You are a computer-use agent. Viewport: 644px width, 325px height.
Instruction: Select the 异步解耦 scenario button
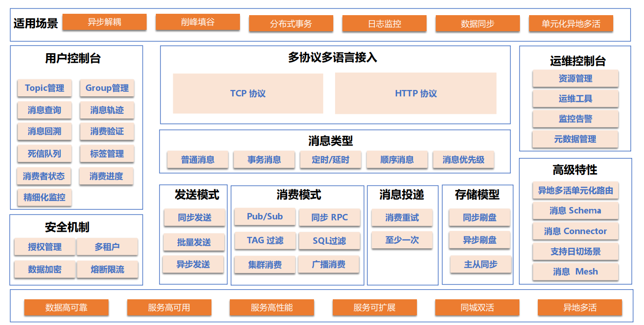click(x=104, y=22)
